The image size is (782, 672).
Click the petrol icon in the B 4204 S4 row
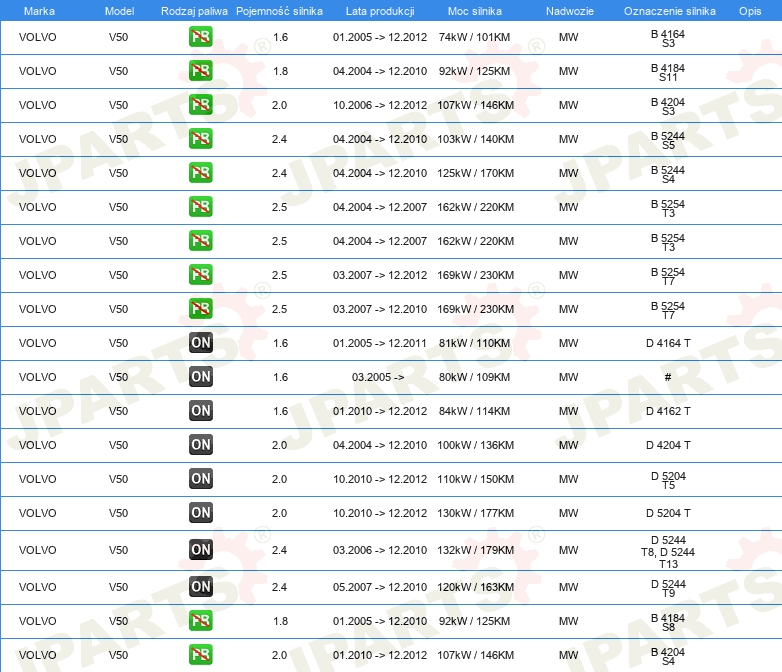click(x=200, y=655)
